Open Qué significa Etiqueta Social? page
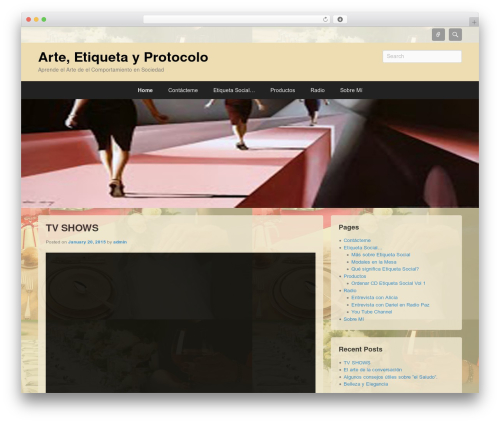 pyautogui.click(x=385, y=269)
